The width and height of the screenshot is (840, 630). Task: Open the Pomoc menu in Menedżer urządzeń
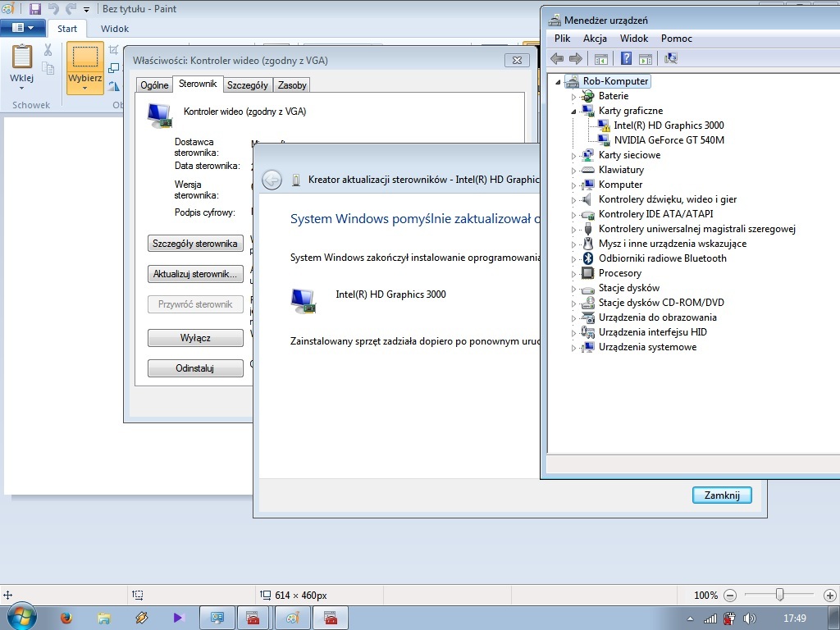click(x=676, y=38)
